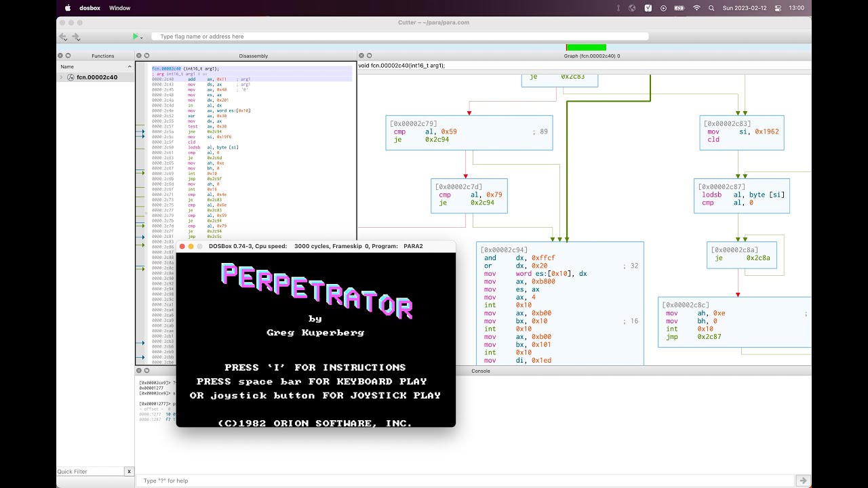Click disassembly line at address 0000:2c40
The image size is (868, 488).
(252, 79)
